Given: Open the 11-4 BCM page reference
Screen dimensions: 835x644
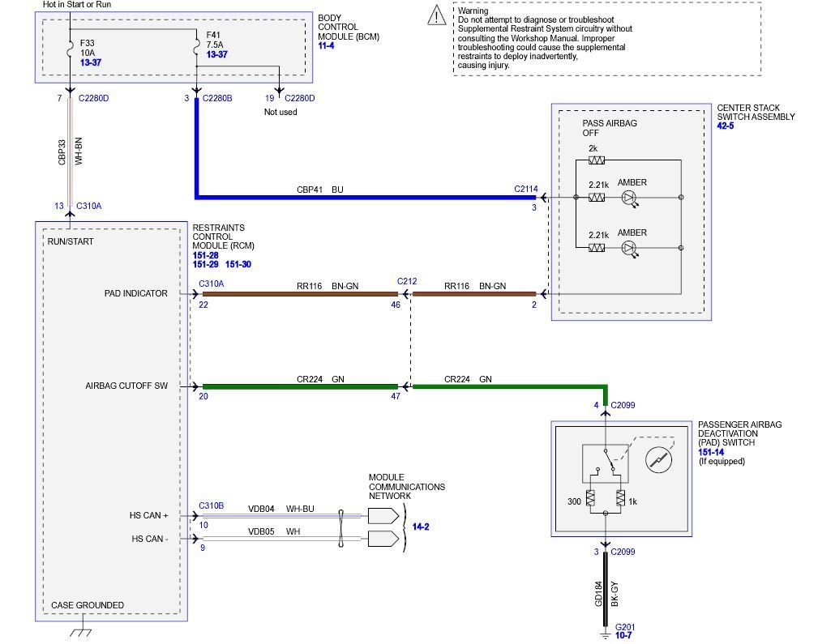Looking at the screenshot, I should pos(326,46).
